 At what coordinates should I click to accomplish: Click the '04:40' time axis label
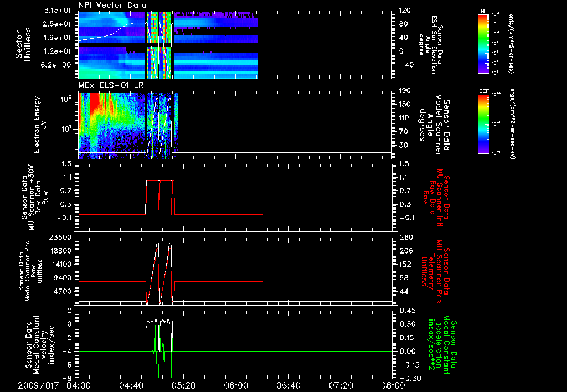131,386
